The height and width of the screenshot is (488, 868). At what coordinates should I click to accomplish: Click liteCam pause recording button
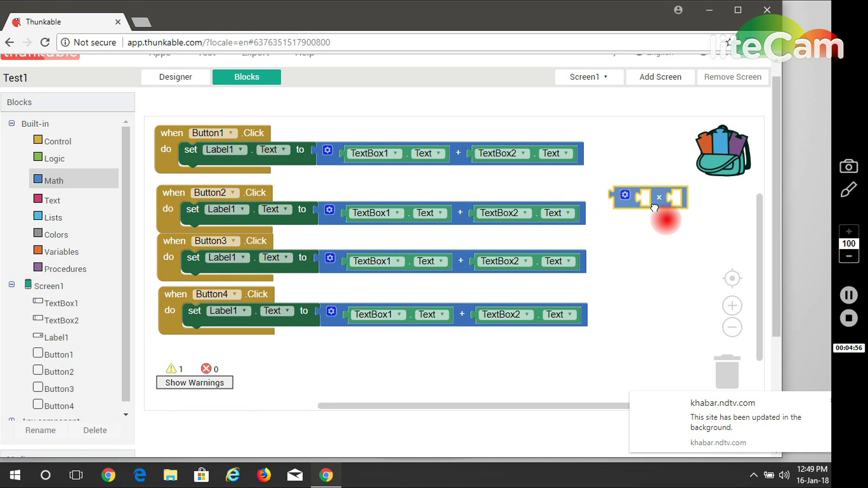[x=849, y=295]
